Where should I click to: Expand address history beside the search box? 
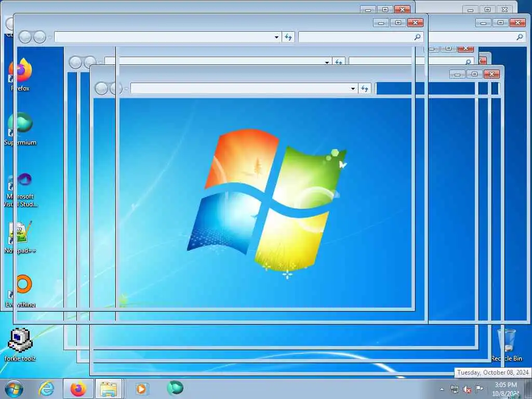pyautogui.click(x=276, y=37)
